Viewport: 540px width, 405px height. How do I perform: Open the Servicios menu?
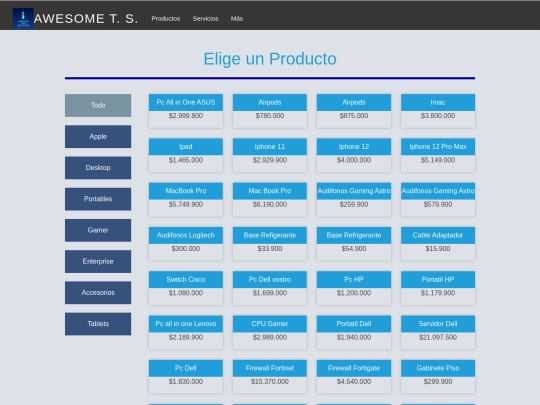[x=205, y=19]
